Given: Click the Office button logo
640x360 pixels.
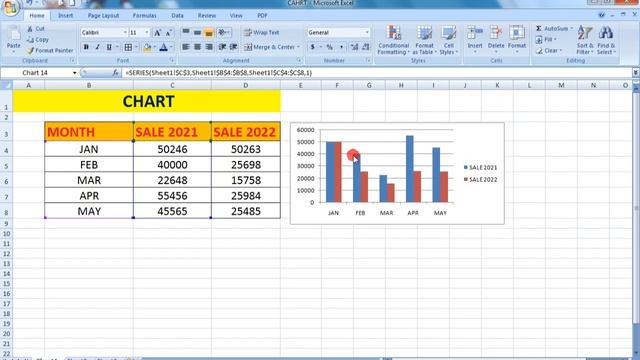Looking at the screenshot, I should pyautogui.click(x=10, y=8).
